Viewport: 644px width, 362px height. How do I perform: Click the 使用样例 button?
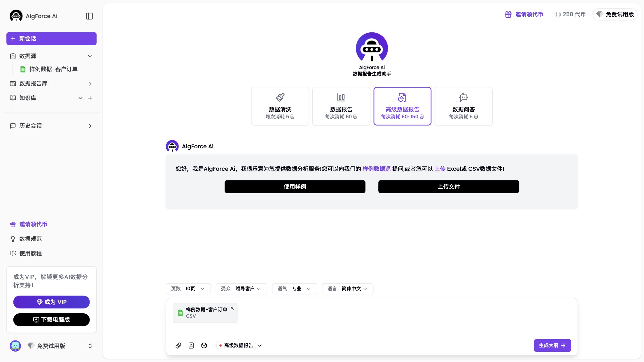tap(295, 187)
